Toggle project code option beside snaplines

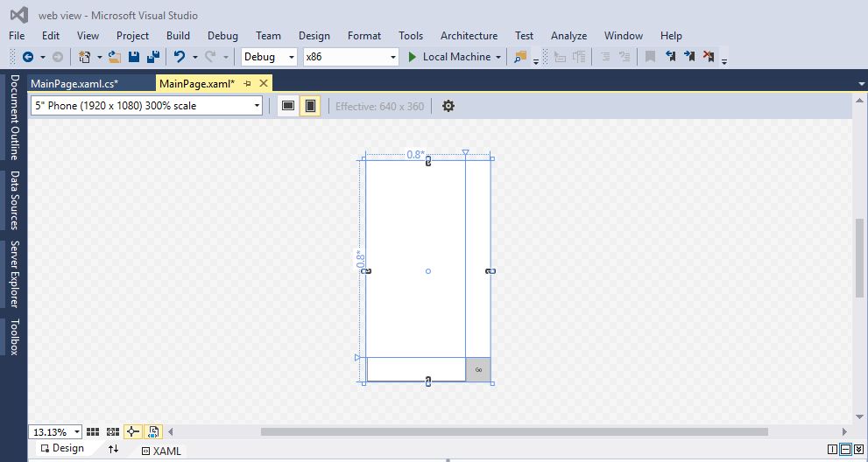point(153,432)
